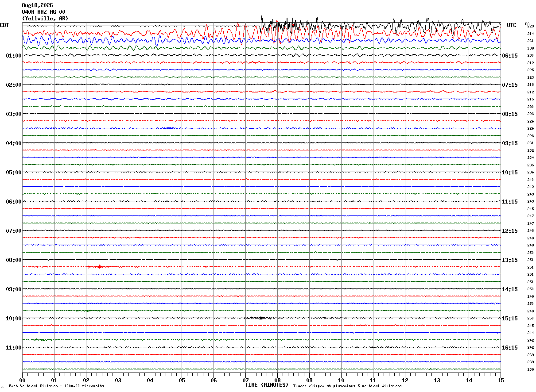The width and height of the screenshot is (536, 392).
Task: Select the 09:00 CDT time label
Action: [x=14, y=289]
